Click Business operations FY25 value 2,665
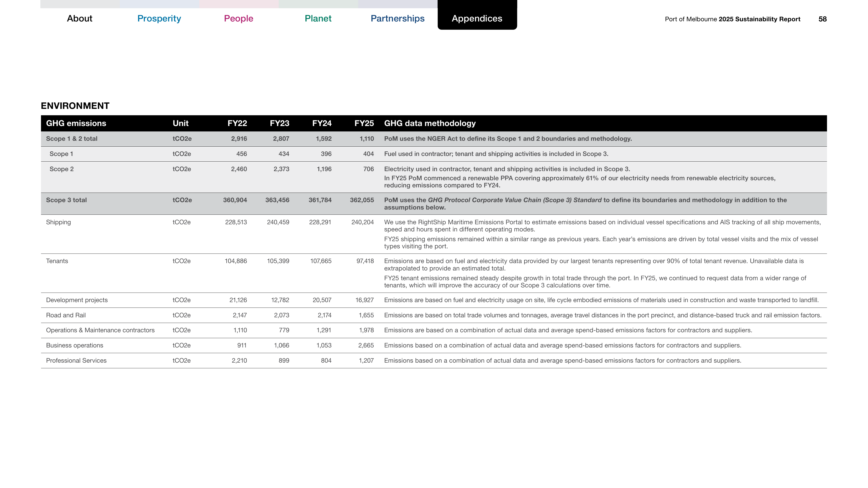 [366, 346]
